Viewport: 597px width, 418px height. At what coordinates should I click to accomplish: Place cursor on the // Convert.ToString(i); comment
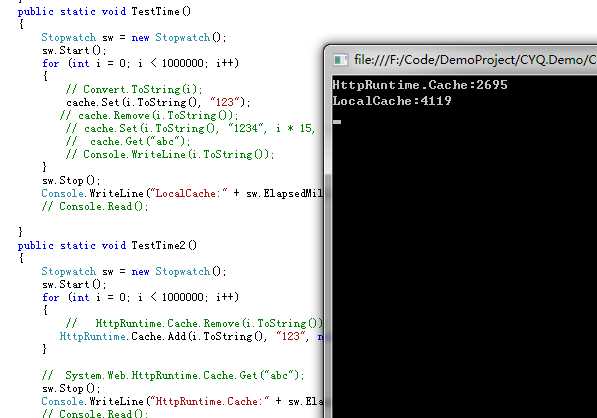[134, 89]
